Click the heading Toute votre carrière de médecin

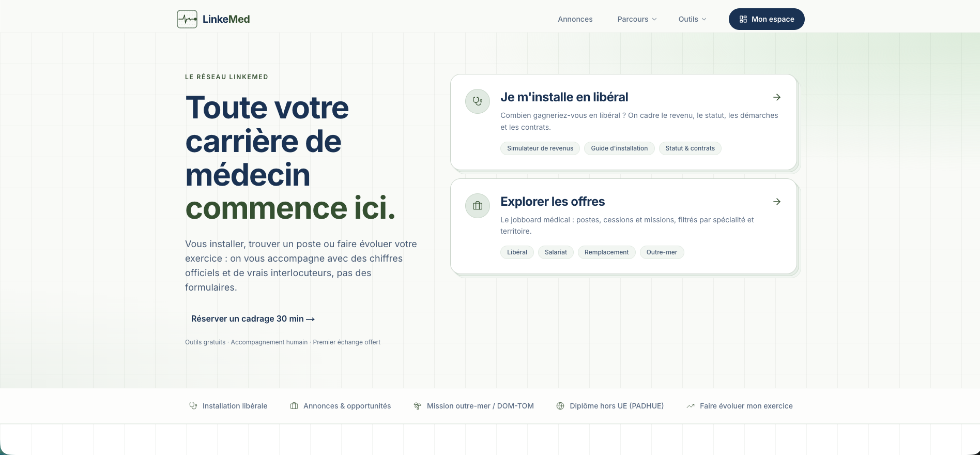pos(267,141)
